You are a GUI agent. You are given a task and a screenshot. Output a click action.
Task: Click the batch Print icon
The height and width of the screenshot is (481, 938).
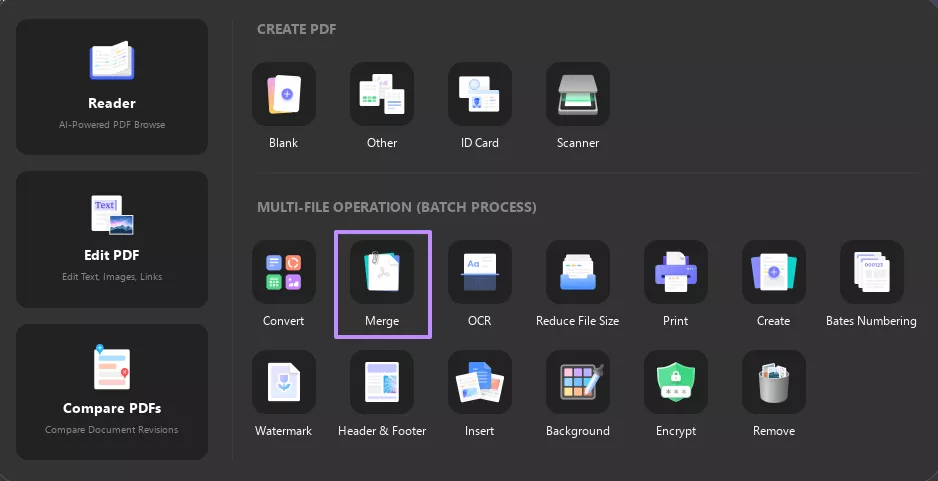[x=676, y=272]
